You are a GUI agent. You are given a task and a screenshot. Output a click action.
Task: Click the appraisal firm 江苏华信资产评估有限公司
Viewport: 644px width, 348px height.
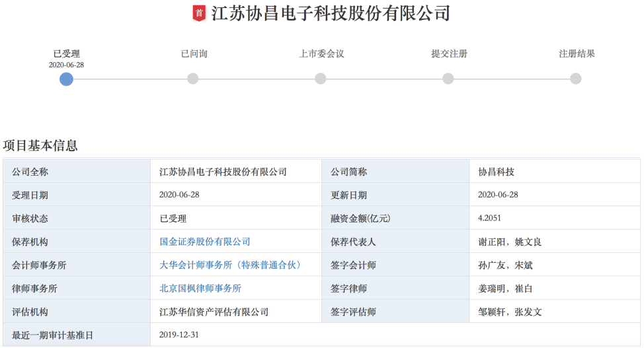point(214,312)
